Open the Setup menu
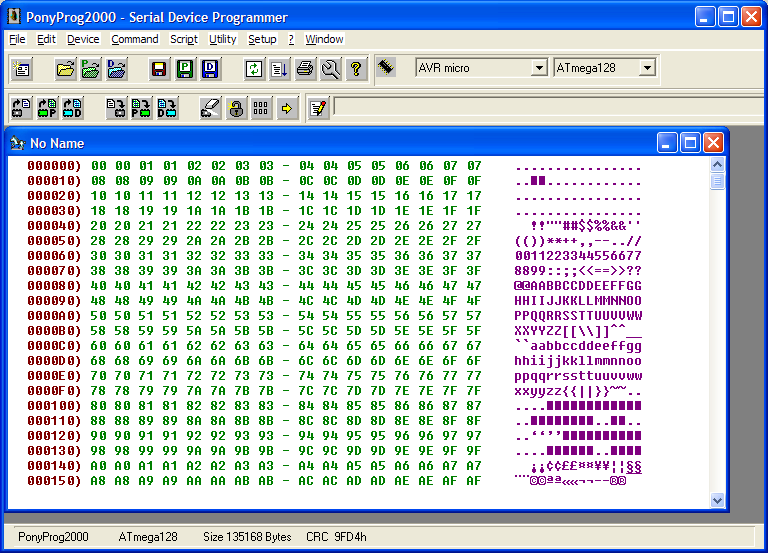The image size is (768, 553). (262, 39)
